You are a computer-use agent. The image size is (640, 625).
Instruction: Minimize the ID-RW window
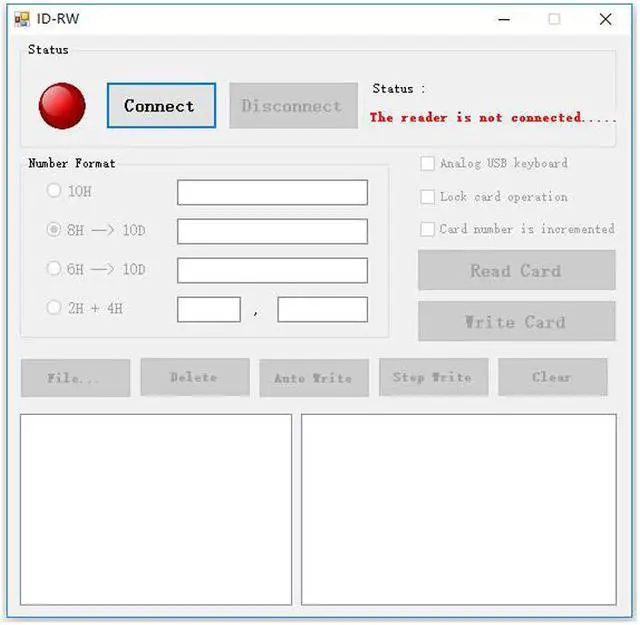pyautogui.click(x=504, y=19)
